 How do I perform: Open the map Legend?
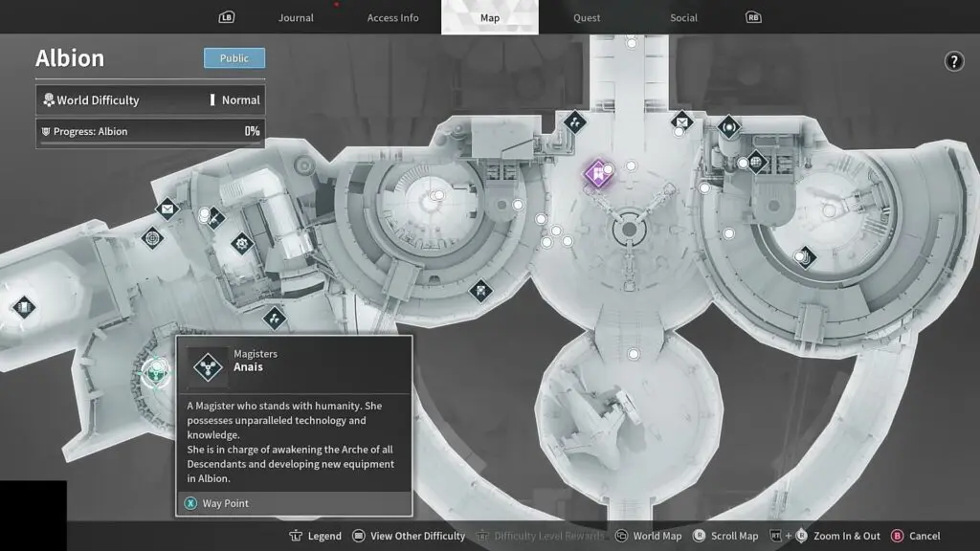pyautogui.click(x=316, y=536)
